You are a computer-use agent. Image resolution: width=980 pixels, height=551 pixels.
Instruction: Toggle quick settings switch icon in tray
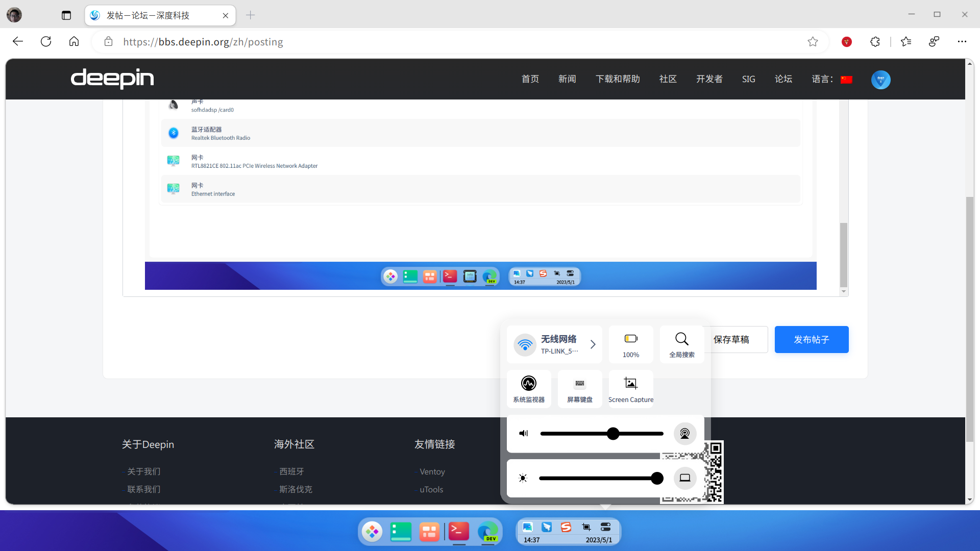(x=606, y=527)
